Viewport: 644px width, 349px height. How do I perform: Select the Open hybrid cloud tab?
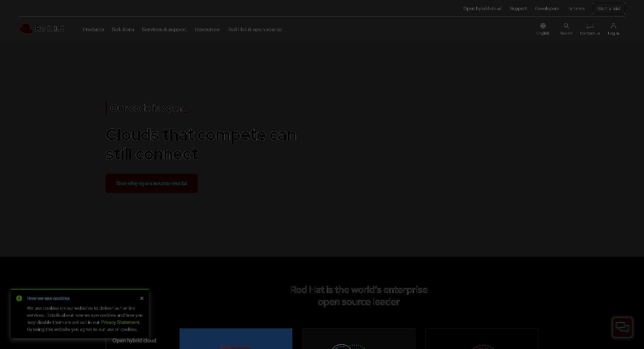[x=134, y=341]
